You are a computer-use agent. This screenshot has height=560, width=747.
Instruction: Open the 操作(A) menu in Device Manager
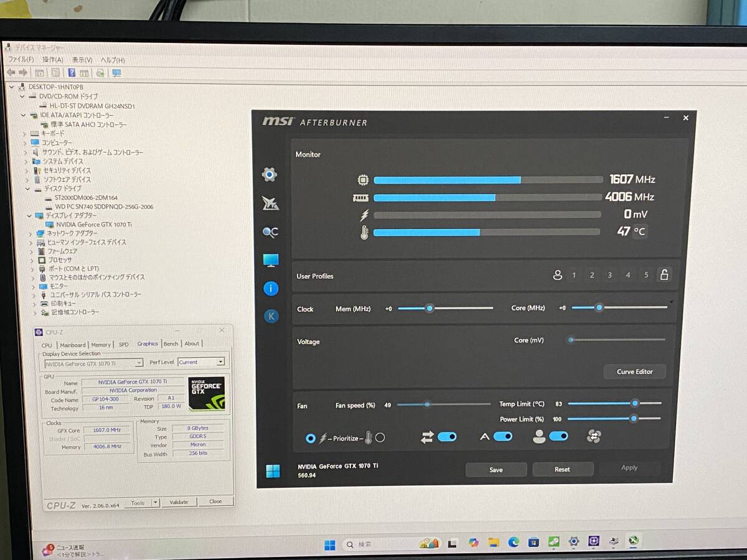click(53, 60)
